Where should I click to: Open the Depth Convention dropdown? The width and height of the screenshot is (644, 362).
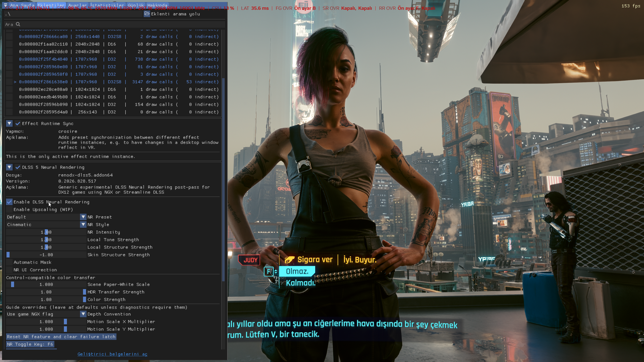tap(83, 314)
